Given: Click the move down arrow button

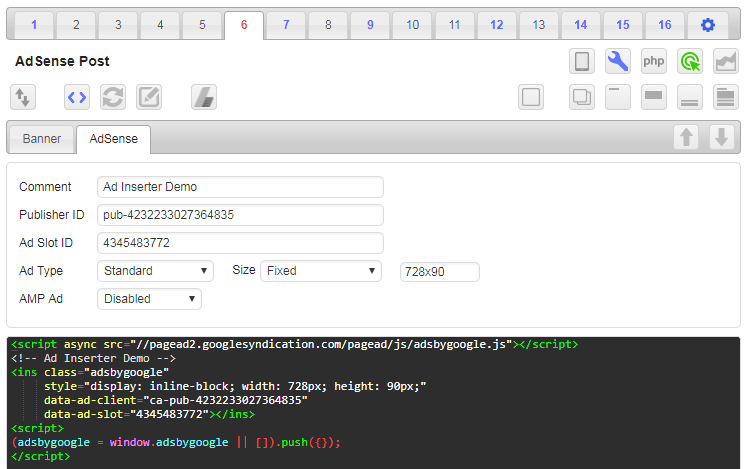Looking at the screenshot, I should [x=722, y=137].
